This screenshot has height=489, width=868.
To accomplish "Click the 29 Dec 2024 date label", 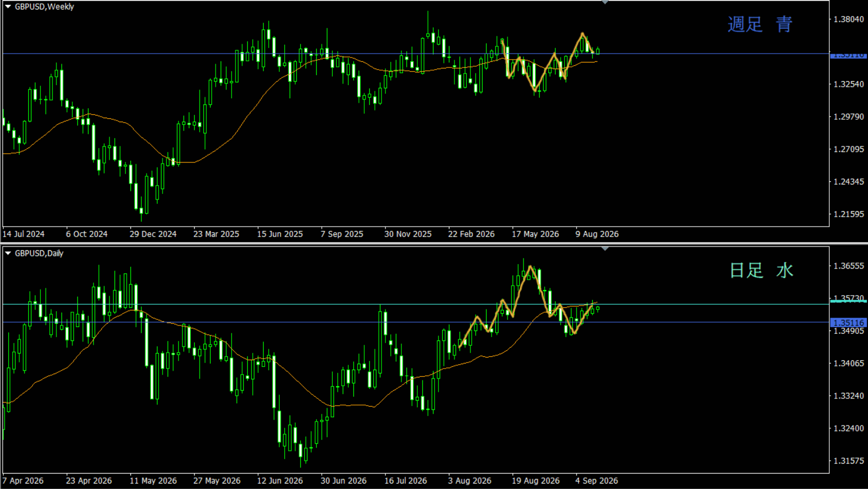I will (x=153, y=234).
